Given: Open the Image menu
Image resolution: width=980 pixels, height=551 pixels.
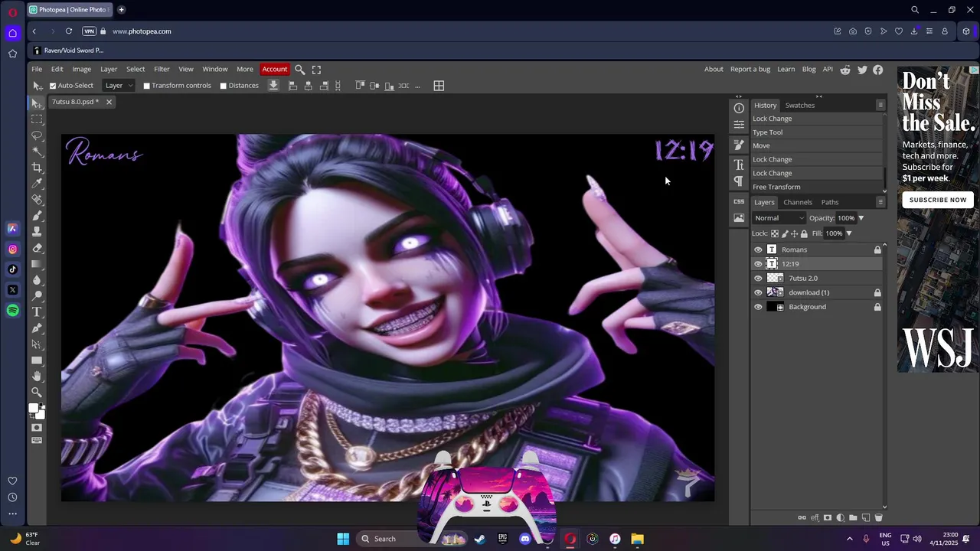Looking at the screenshot, I should coord(81,70).
